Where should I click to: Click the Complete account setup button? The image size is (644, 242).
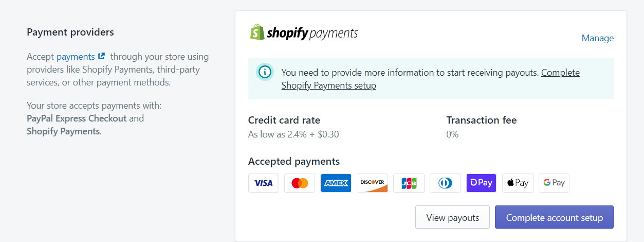pos(554,217)
